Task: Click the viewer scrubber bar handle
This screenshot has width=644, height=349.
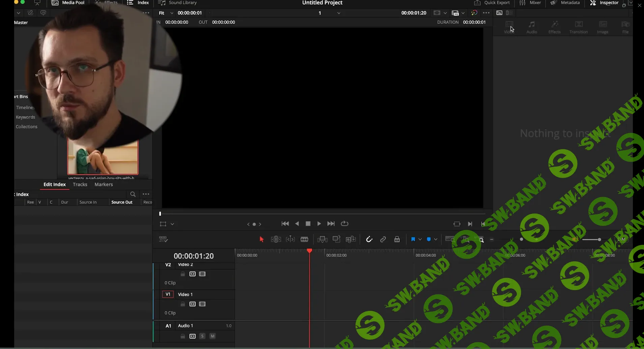Action: click(x=160, y=214)
